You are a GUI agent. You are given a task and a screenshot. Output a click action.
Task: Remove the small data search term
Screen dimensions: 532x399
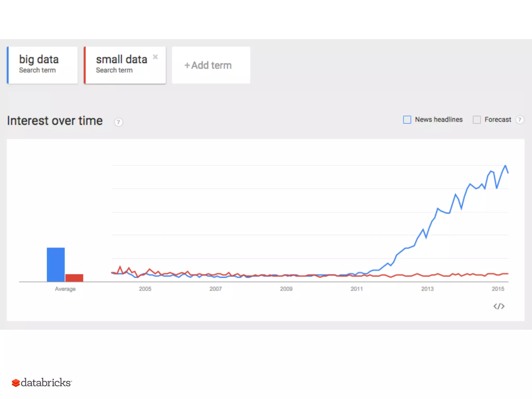[x=155, y=57]
